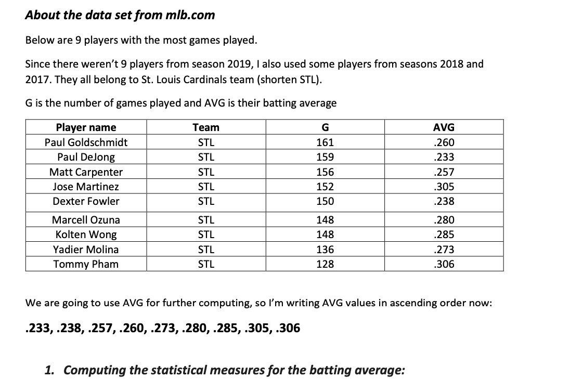Select the Tommy Pham name cell
The height and width of the screenshot is (392, 570).
[86, 264]
